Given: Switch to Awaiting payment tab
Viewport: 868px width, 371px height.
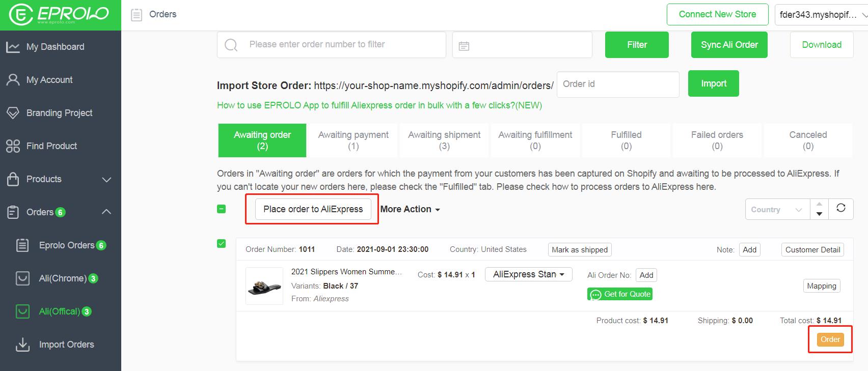Looking at the screenshot, I should click(x=354, y=140).
